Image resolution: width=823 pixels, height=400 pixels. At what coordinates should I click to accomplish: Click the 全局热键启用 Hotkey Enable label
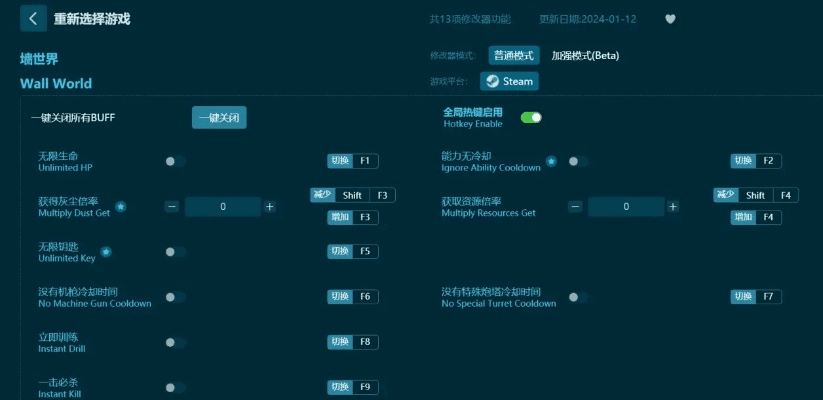coord(473,118)
